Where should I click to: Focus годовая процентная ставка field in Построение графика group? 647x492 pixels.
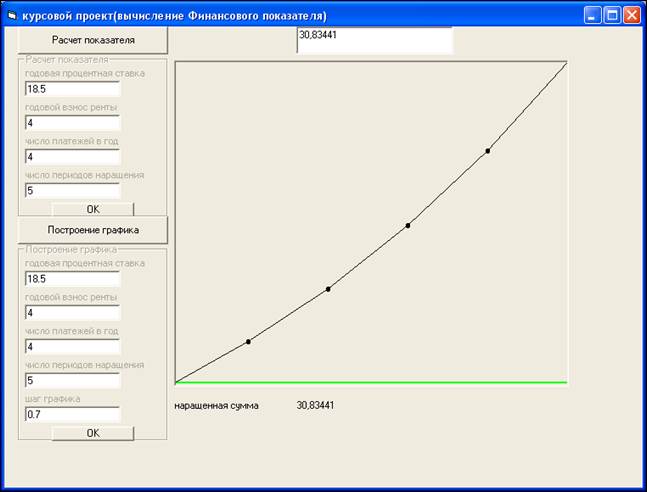(x=72, y=279)
